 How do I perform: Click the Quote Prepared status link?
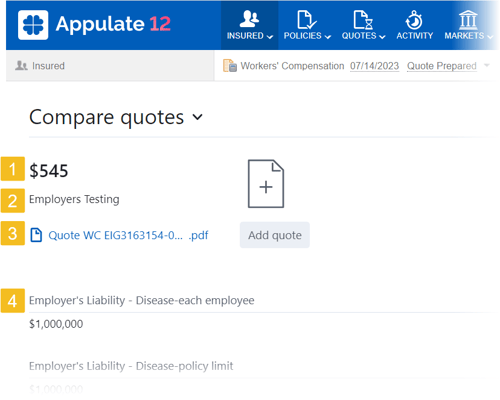coord(442,66)
